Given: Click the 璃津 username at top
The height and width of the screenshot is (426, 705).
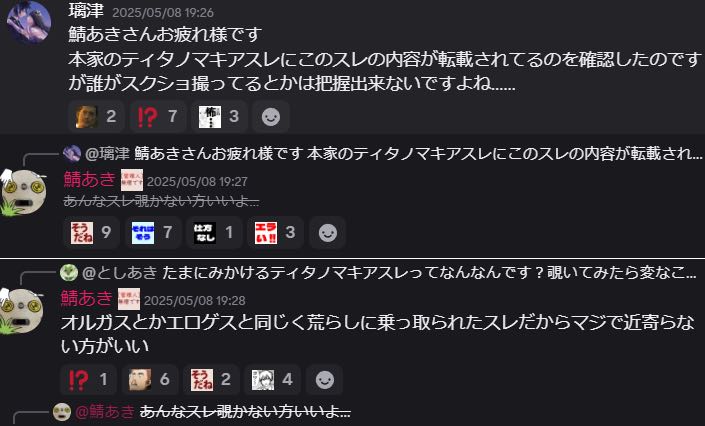Looking at the screenshot, I should pyautogui.click(x=86, y=11).
